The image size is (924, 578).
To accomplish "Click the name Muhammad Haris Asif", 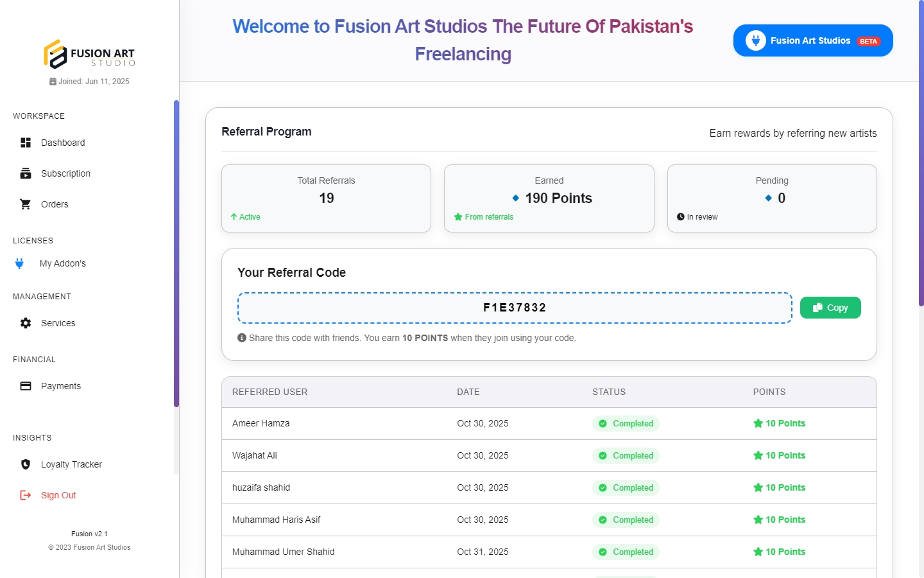I will 277,520.
